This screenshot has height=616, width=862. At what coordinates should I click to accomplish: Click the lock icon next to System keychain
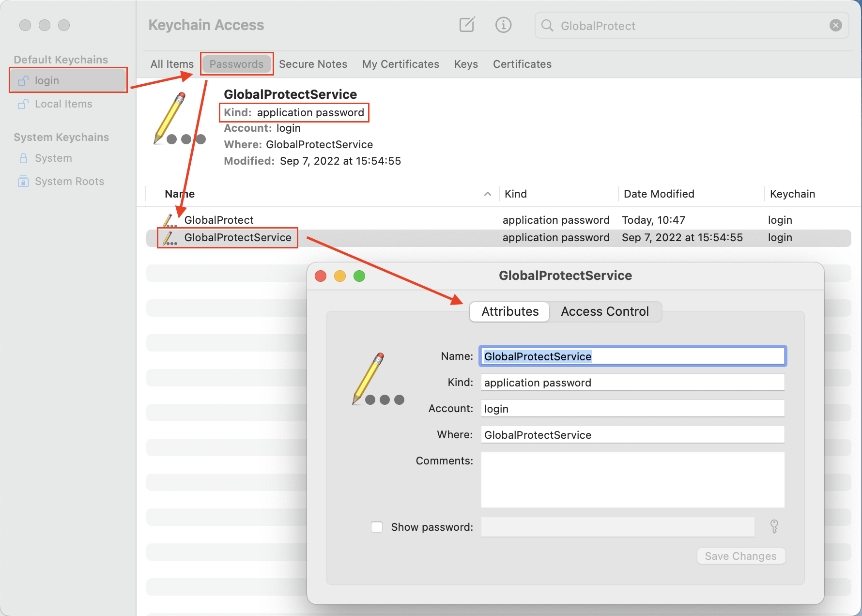[23, 158]
